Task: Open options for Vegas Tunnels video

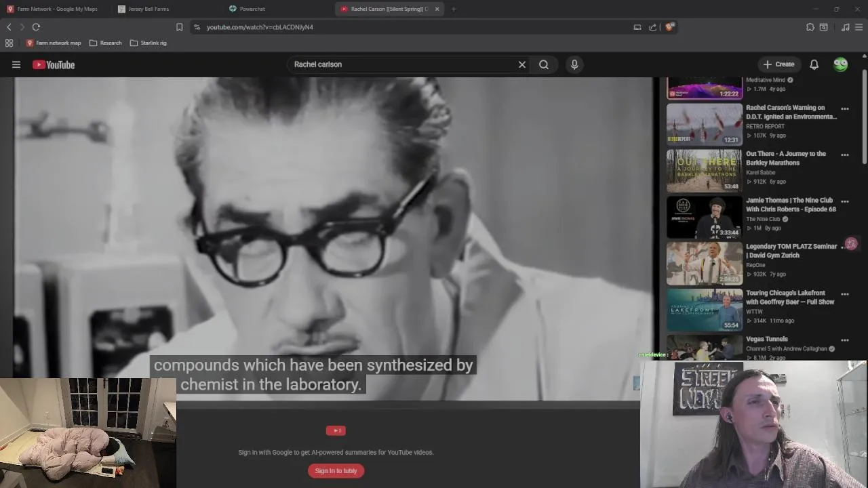Action: (845, 340)
